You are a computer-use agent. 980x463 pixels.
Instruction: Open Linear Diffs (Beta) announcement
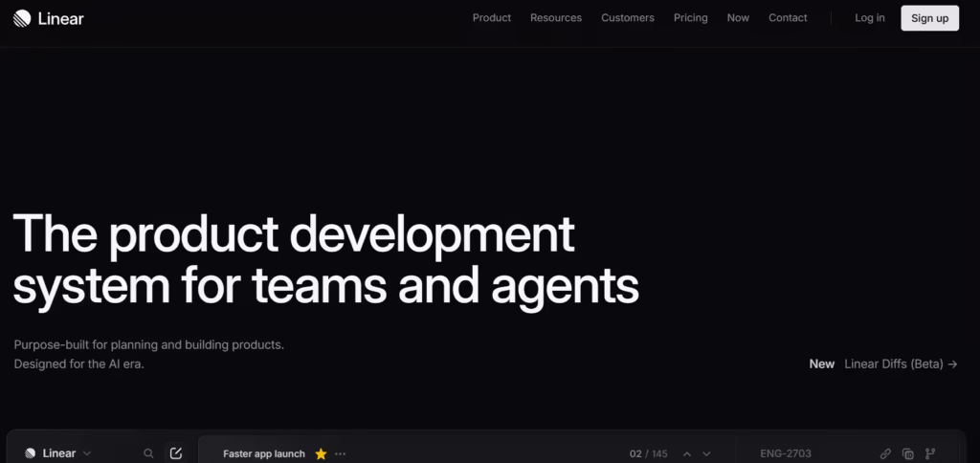click(x=901, y=364)
